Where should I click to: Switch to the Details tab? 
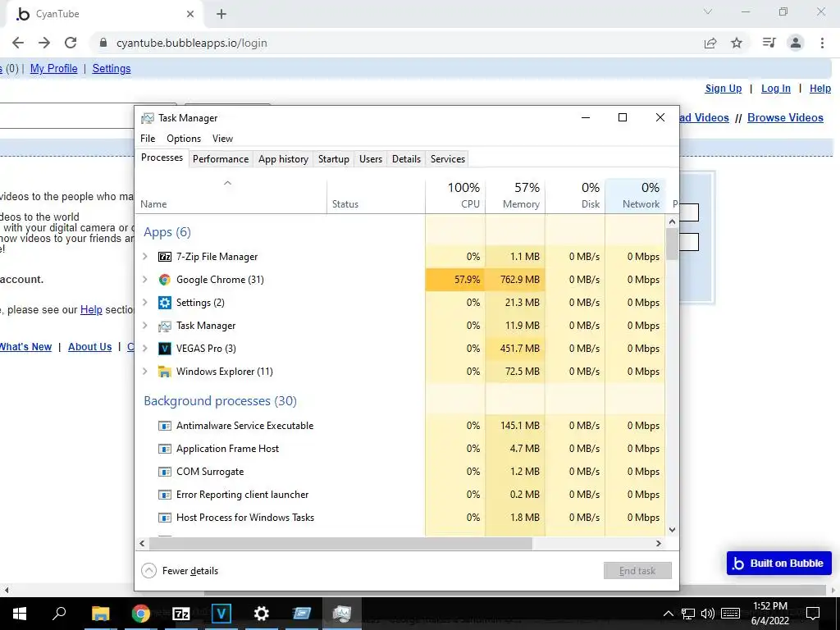point(406,159)
